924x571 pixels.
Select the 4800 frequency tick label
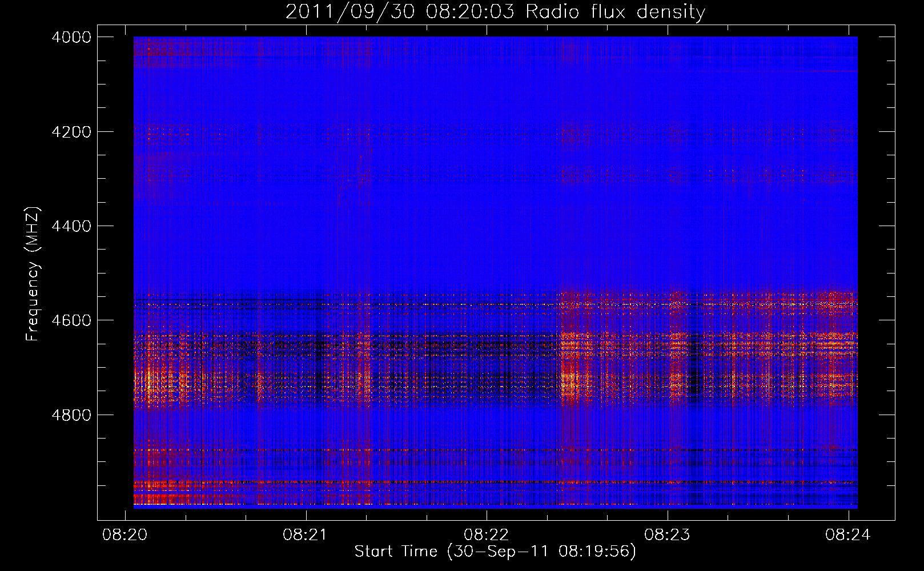[x=71, y=415]
